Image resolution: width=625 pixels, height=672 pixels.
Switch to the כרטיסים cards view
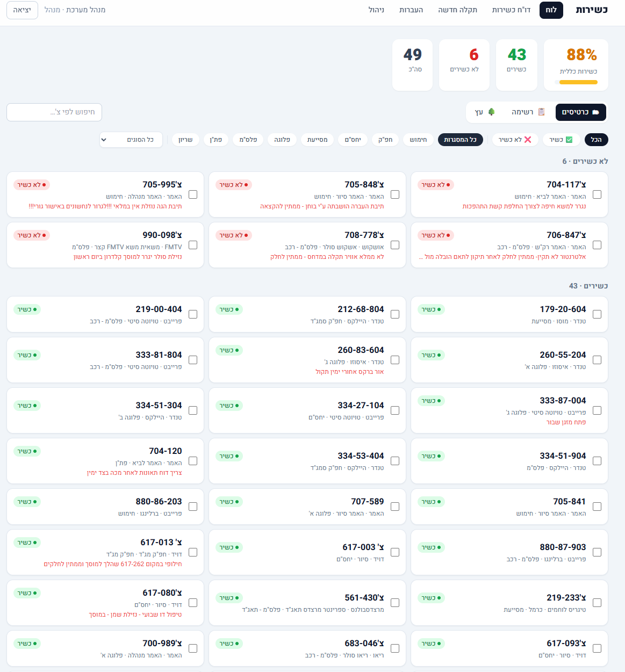580,112
